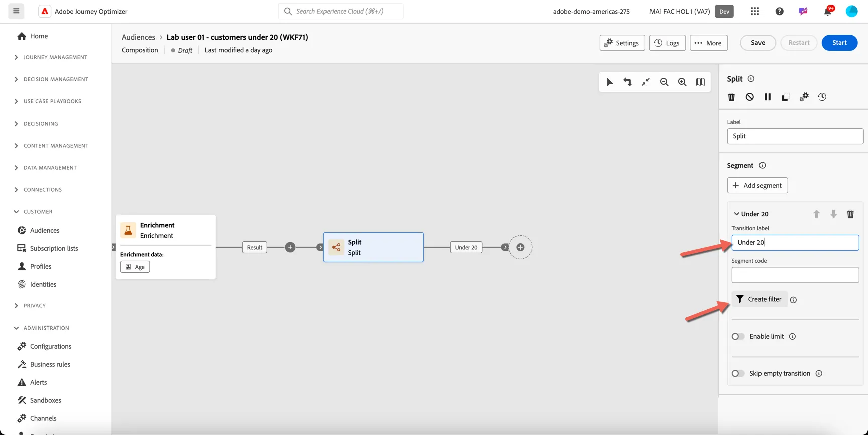
Task: Select the Enrichment activity node
Action: [166, 247]
